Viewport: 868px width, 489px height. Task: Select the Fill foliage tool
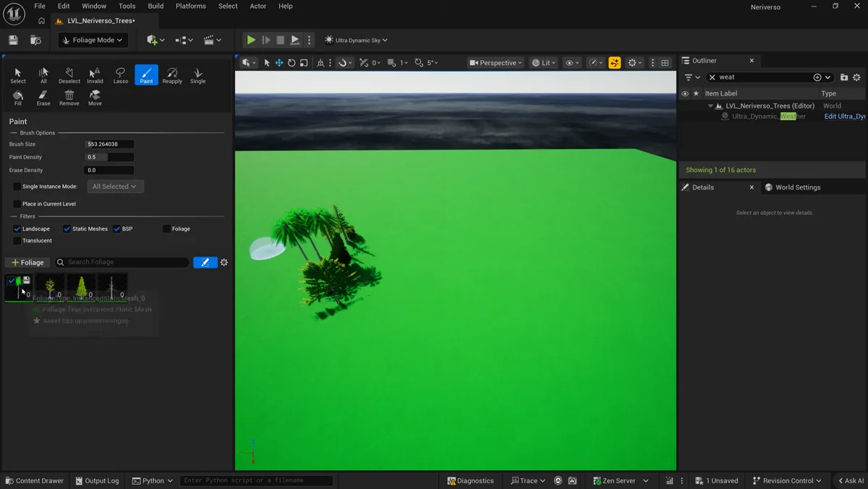18,98
